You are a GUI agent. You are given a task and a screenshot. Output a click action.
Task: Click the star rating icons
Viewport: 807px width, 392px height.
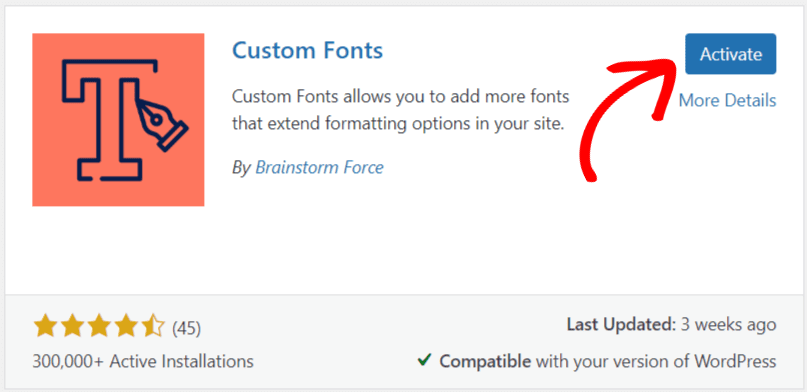click(99, 327)
